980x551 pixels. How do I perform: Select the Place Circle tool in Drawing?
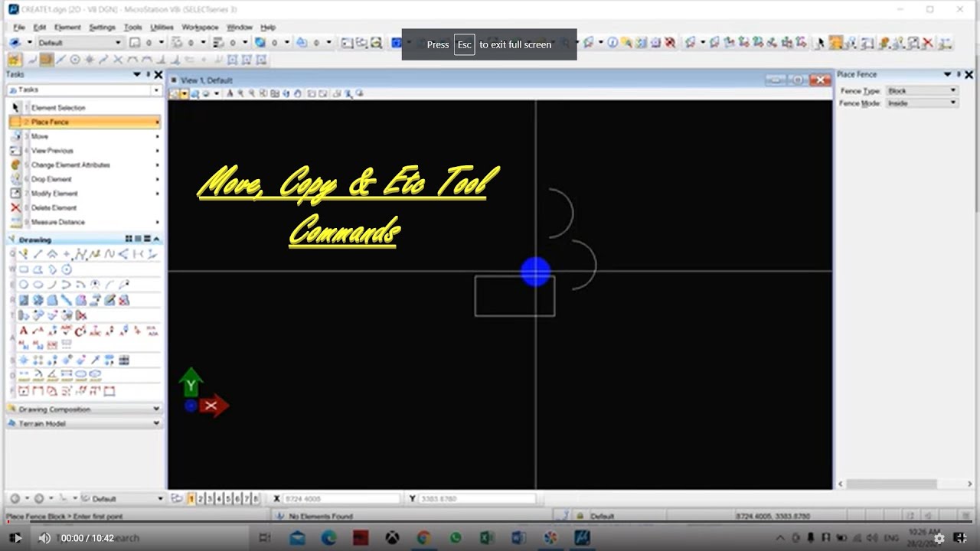click(x=24, y=285)
